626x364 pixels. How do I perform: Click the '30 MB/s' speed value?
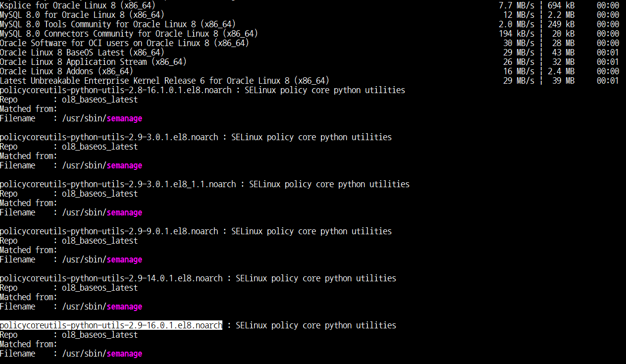pos(519,43)
